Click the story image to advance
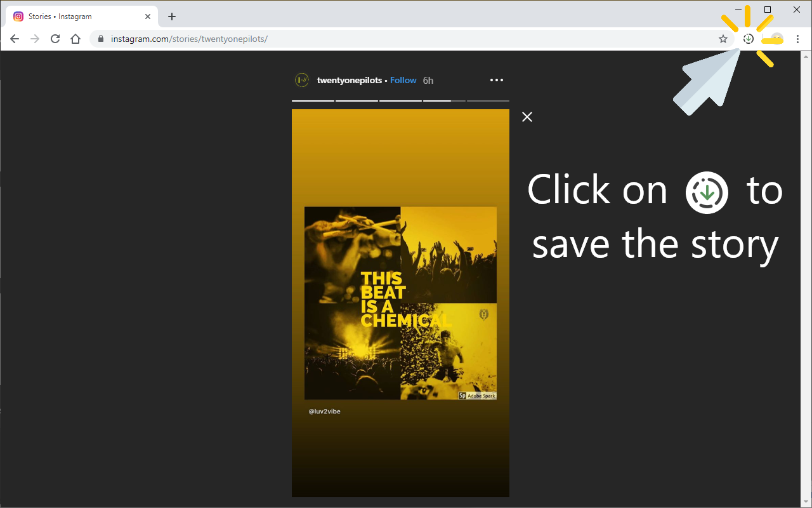 400,303
